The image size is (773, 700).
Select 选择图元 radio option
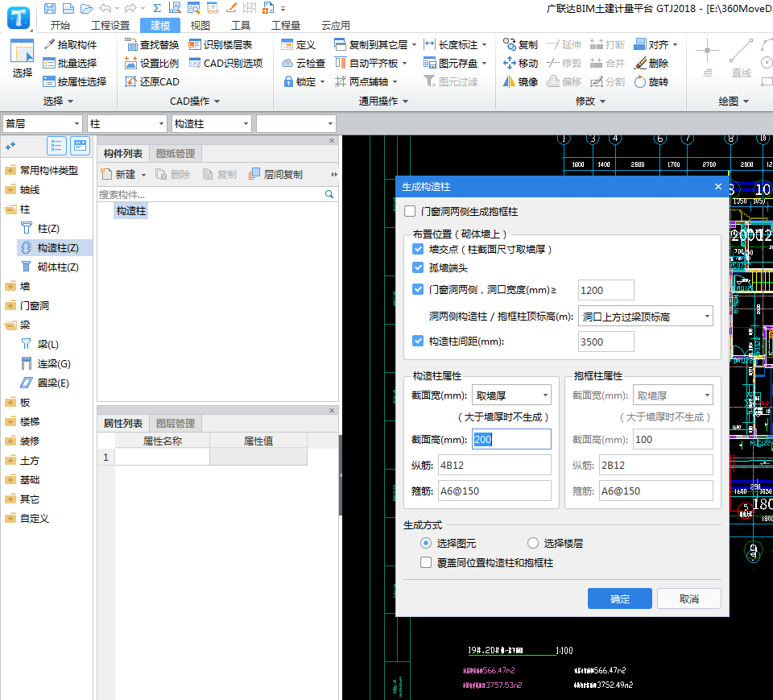(x=426, y=543)
